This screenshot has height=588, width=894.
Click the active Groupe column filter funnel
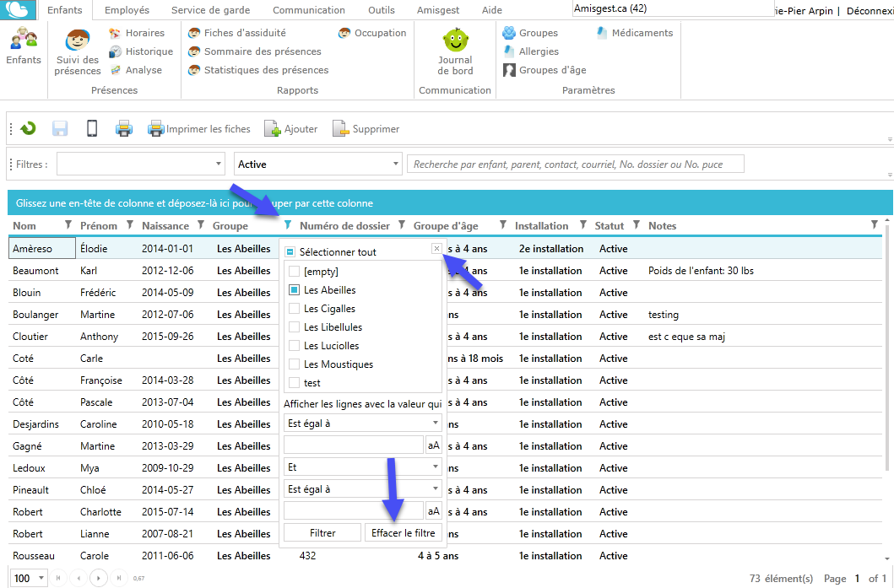click(x=288, y=225)
